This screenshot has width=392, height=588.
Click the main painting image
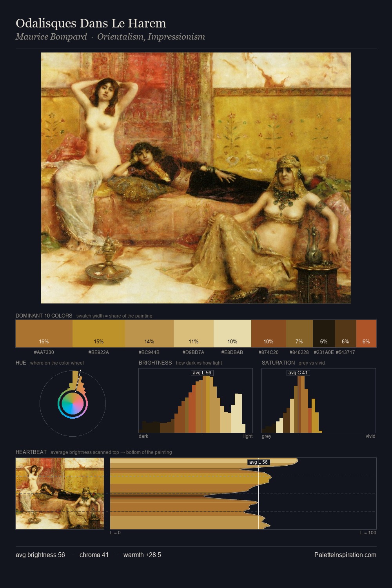196,178
